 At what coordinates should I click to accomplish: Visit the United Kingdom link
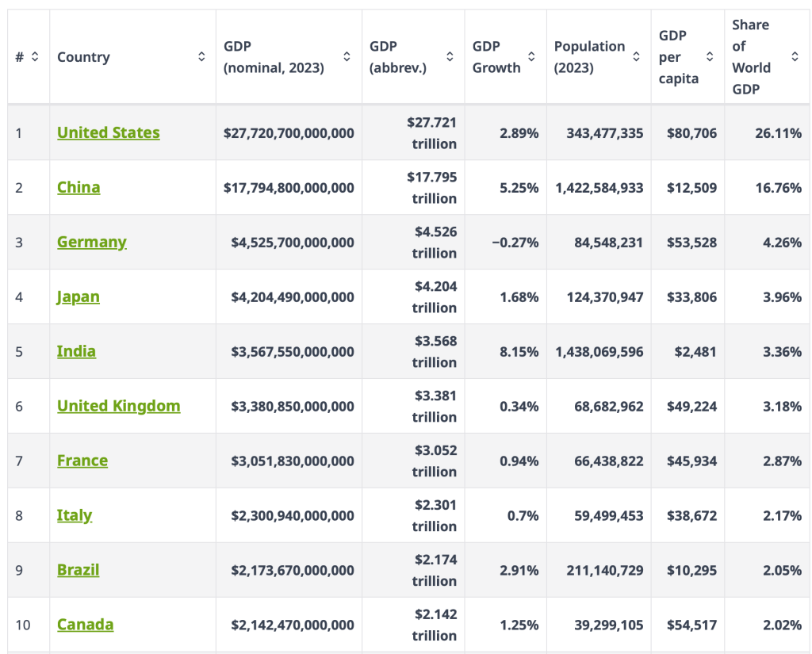coord(119,406)
